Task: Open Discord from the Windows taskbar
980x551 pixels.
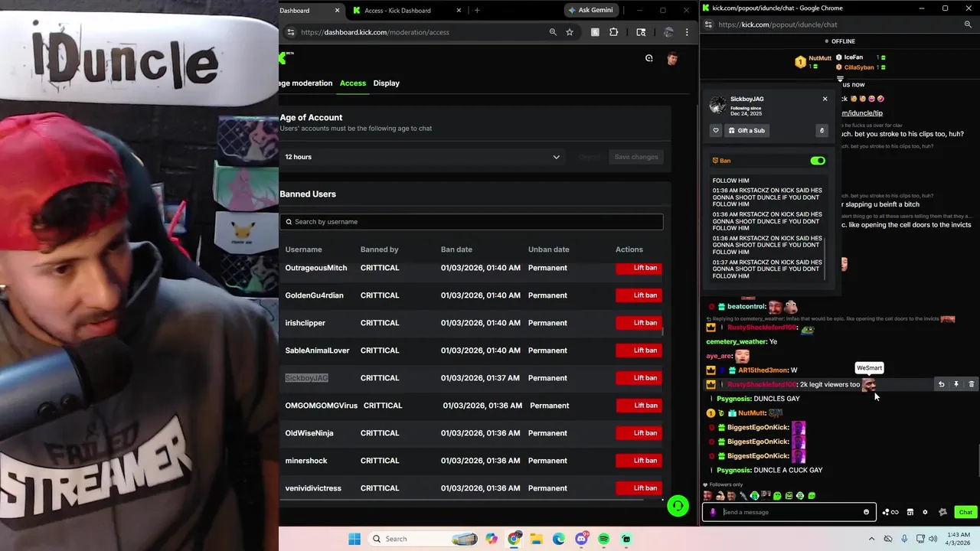Action: click(581, 539)
